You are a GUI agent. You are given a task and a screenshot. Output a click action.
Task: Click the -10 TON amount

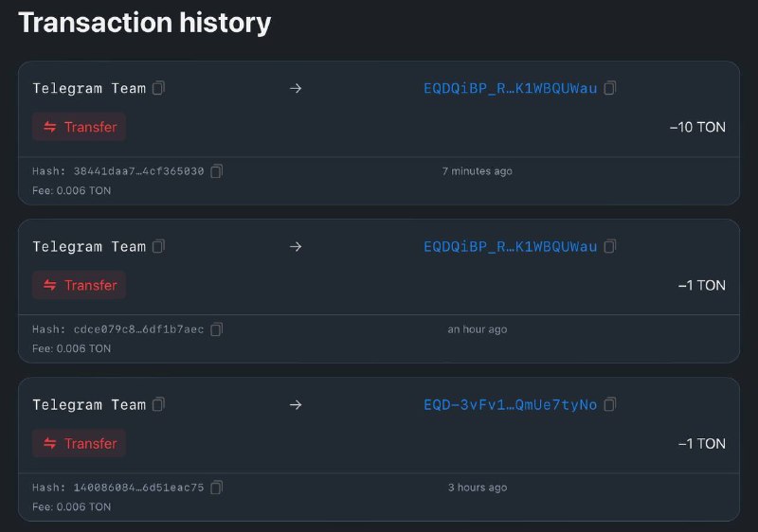pos(697,127)
